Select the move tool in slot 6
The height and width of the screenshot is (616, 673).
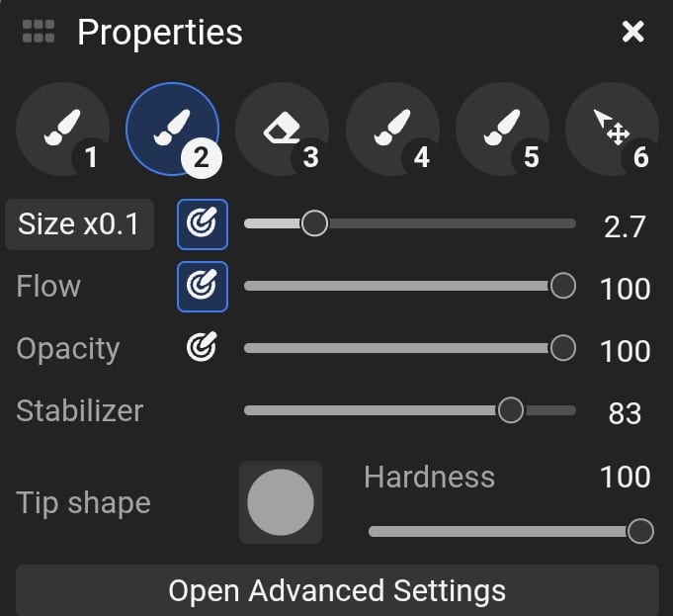coord(613,130)
